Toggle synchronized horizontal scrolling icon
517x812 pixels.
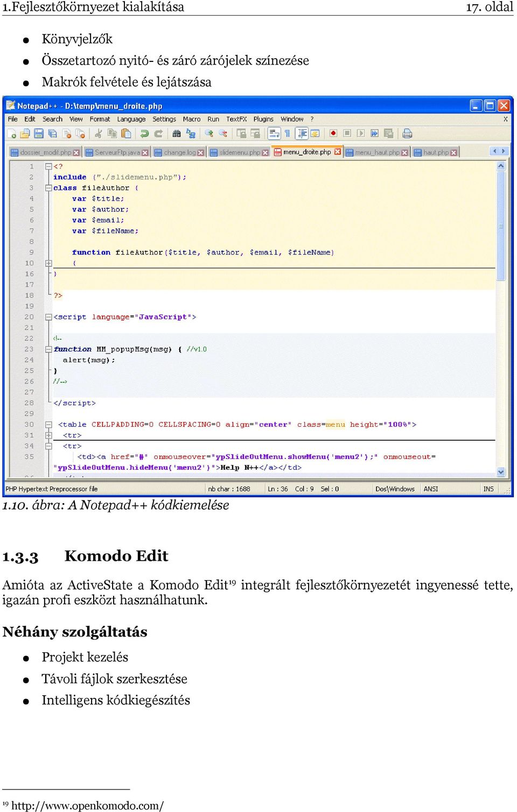point(255,133)
